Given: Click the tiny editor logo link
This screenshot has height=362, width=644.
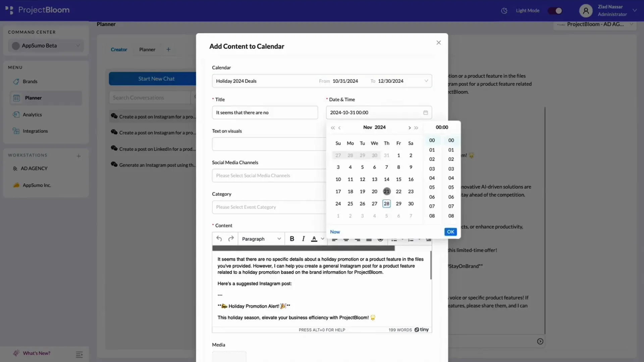Looking at the screenshot, I should 422,330.
